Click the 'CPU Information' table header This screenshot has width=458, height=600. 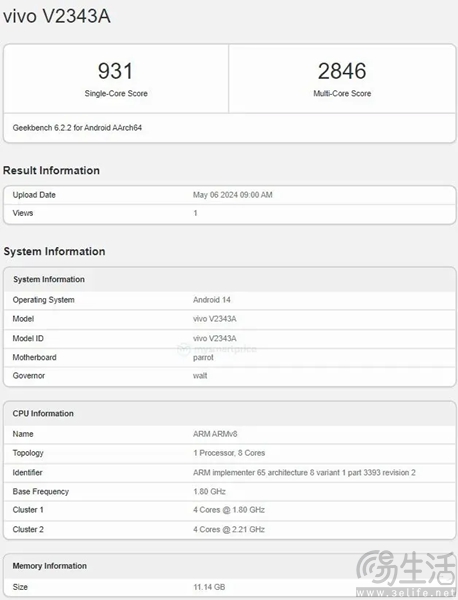[43, 414]
